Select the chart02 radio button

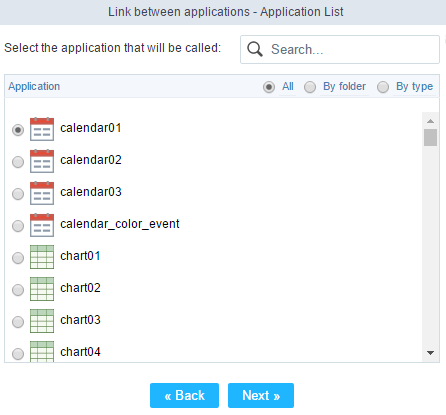tap(18, 290)
